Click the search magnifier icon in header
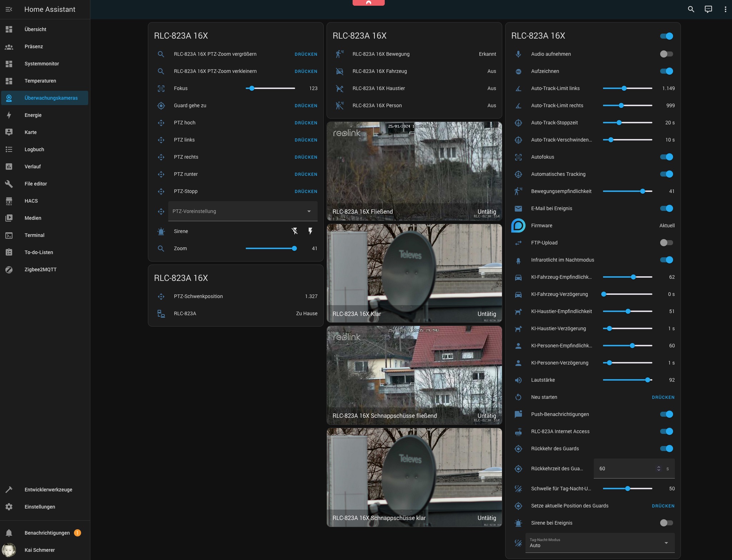Screen dimensions: 732x560 [x=691, y=9]
